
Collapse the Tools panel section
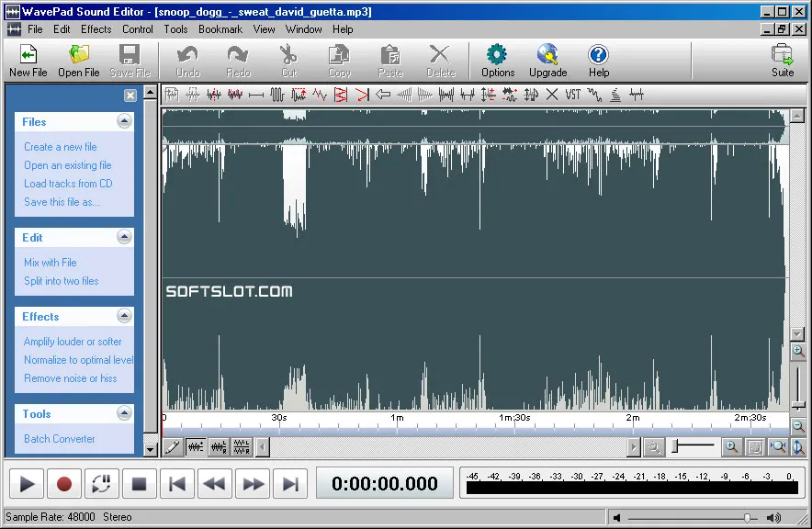click(124, 413)
